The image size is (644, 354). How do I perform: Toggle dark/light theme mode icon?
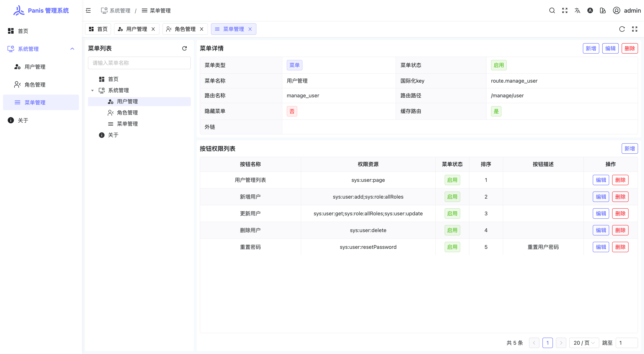pos(590,10)
